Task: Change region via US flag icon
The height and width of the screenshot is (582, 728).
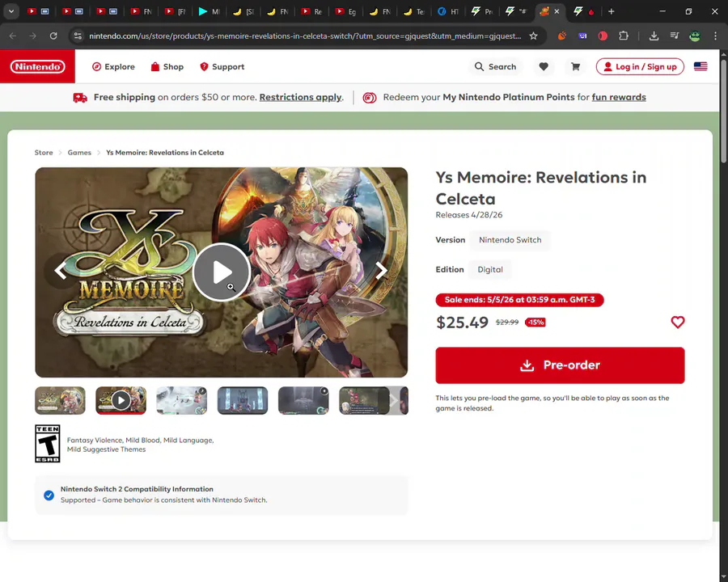Action: coord(700,66)
